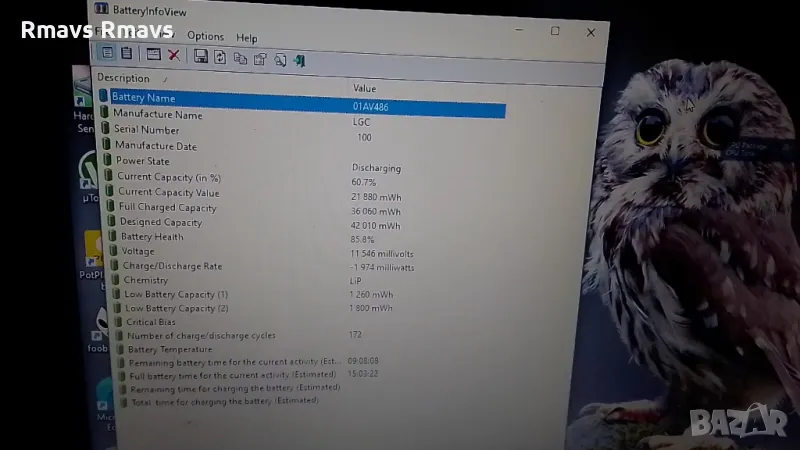Click the Find toolbar icon
Screen dimensions: 800x450
(x=281, y=60)
